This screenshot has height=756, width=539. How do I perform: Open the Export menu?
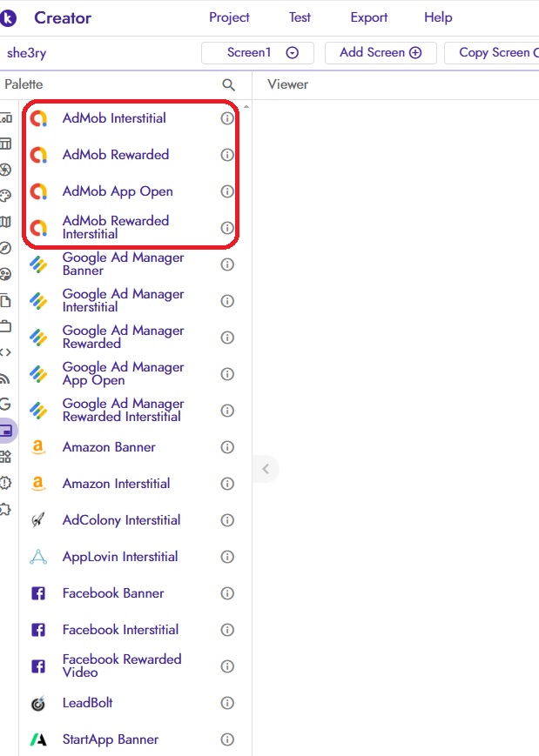(x=368, y=18)
